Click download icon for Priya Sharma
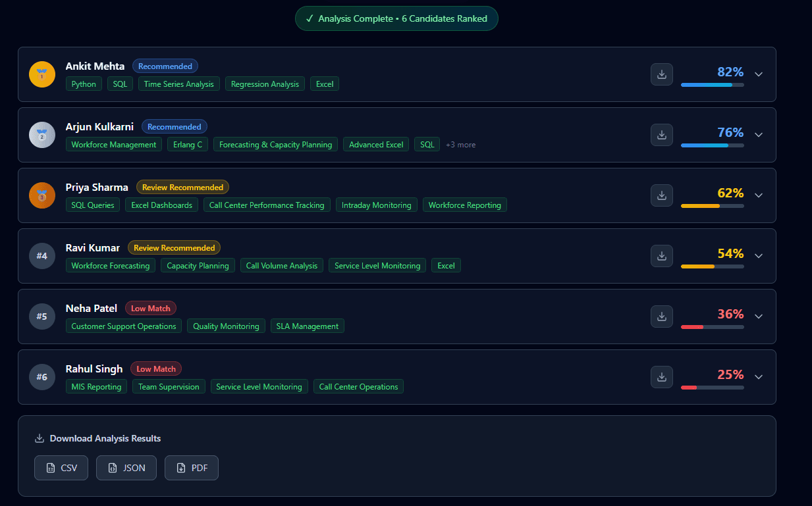 coord(662,195)
